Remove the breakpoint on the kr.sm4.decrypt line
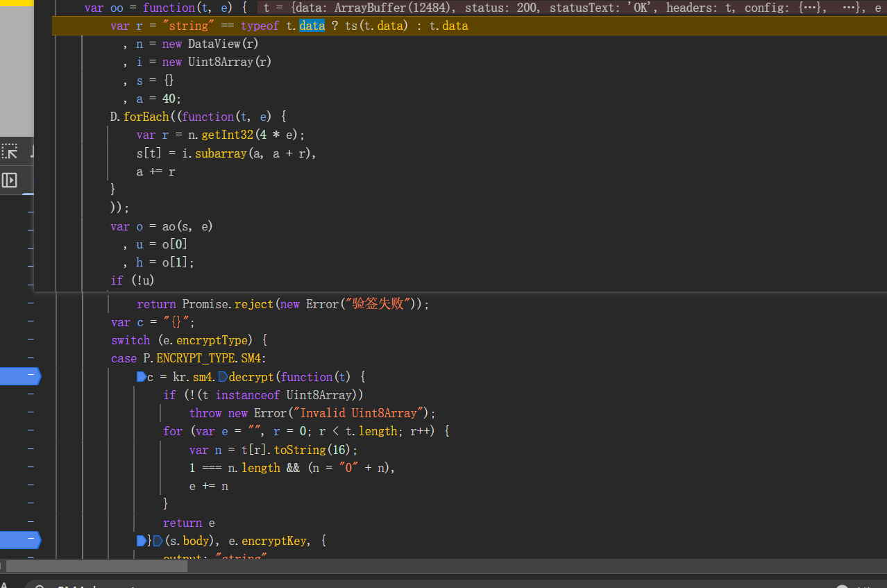Viewport: 887px width, 588px height. click(19, 376)
